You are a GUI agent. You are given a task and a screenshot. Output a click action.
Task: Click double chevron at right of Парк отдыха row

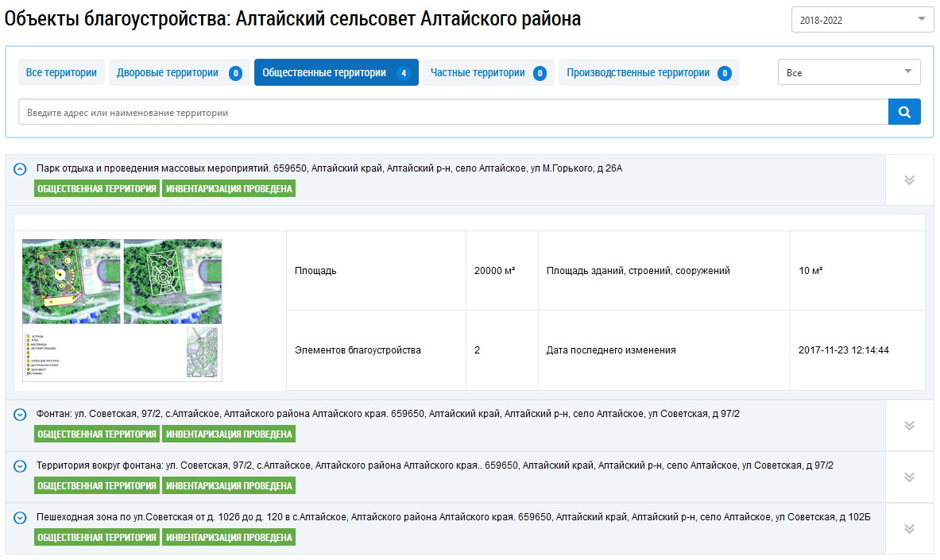pyautogui.click(x=910, y=180)
